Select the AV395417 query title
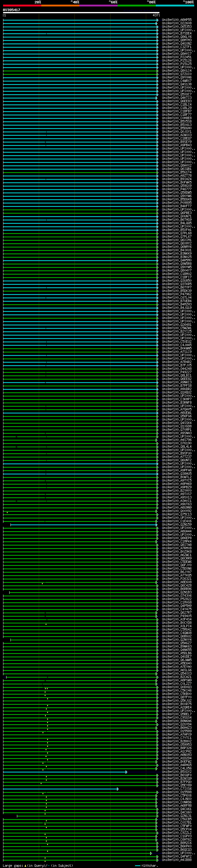Viewport: 197px width, 868px height. 11,10
